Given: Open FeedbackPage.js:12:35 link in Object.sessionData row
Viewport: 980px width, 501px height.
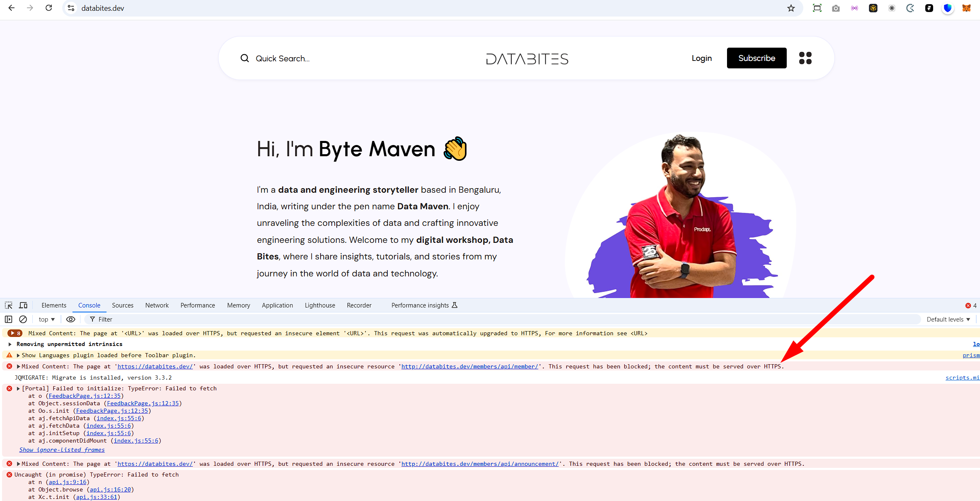Looking at the screenshot, I should tap(143, 404).
